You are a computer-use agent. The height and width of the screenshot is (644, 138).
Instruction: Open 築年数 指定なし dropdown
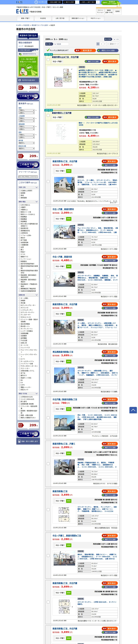tap(26, 143)
